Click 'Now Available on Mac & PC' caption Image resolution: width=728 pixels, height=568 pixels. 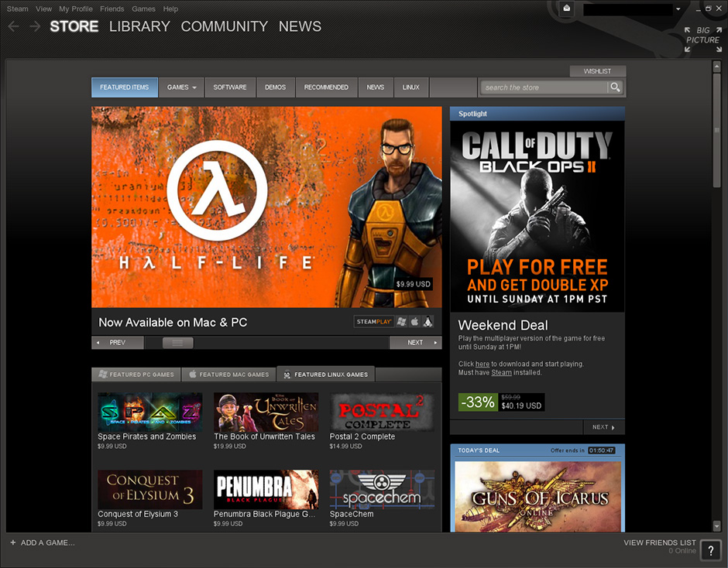tap(173, 323)
